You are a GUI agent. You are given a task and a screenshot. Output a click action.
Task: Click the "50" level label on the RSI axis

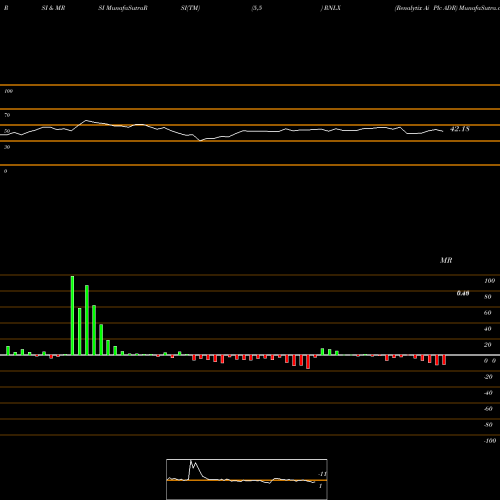pos(7,131)
